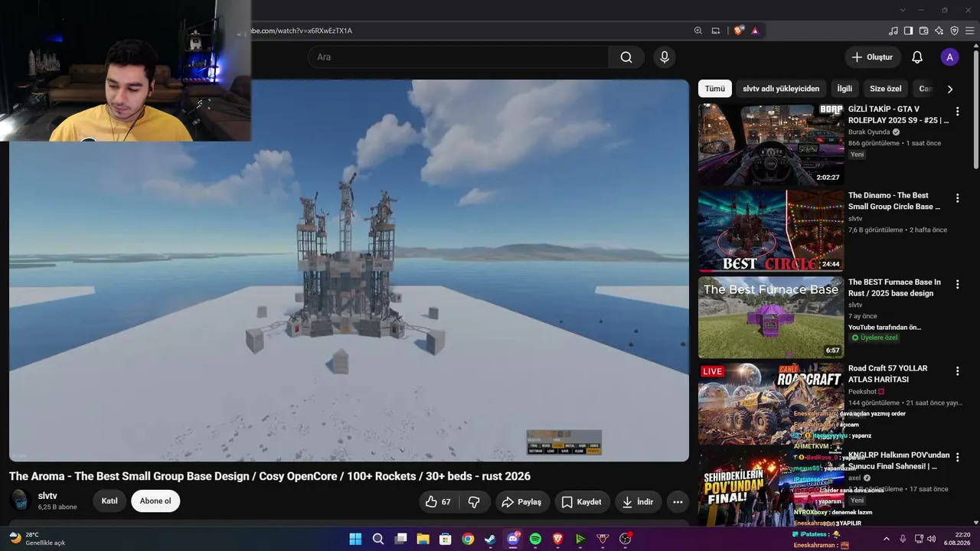Open options for GİZLİ TAKİP video
The image size is (980, 551).
[x=957, y=112]
